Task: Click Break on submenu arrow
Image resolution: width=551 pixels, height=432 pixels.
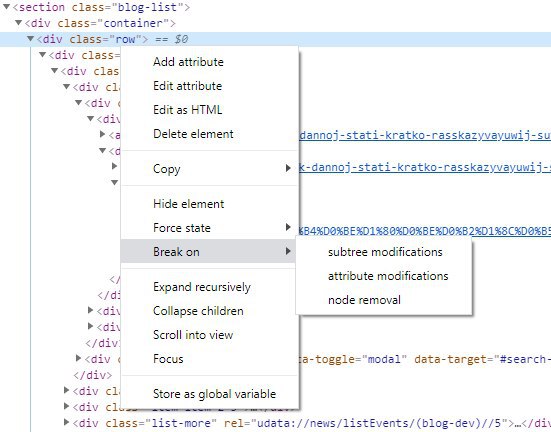Action: click(x=288, y=251)
